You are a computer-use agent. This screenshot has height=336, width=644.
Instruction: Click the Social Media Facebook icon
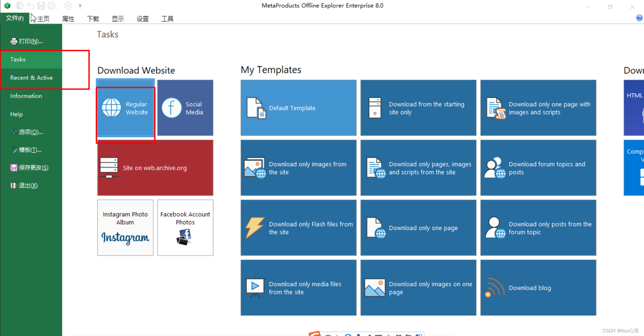pyautogui.click(x=171, y=108)
